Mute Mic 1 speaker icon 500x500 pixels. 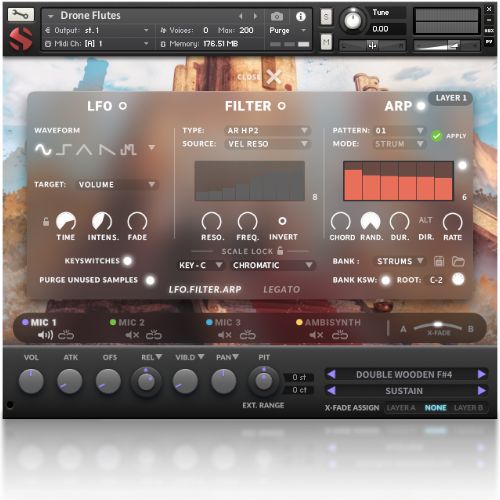pos(45,335)
